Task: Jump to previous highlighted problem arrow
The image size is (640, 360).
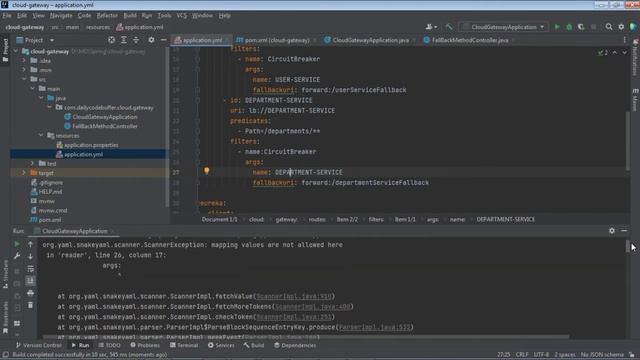Action: coord(615,53)
